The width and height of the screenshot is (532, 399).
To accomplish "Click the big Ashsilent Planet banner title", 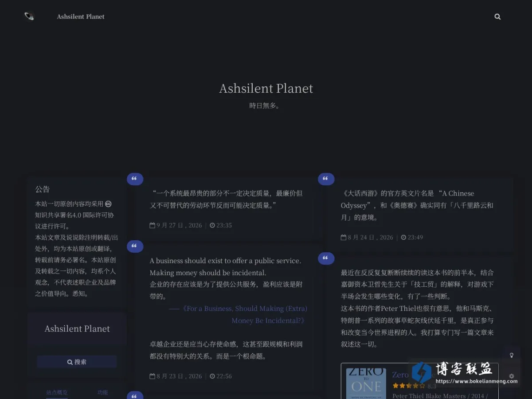I will click(266, 88).
